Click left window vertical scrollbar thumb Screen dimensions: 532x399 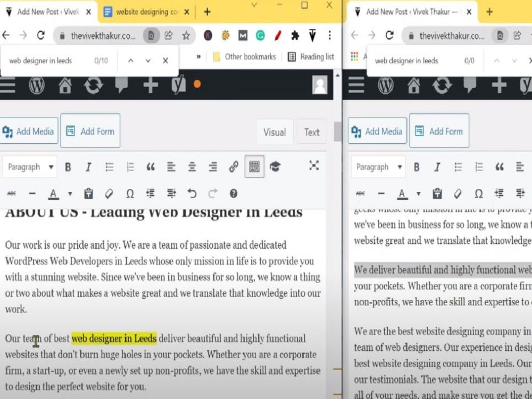[337, 131]
